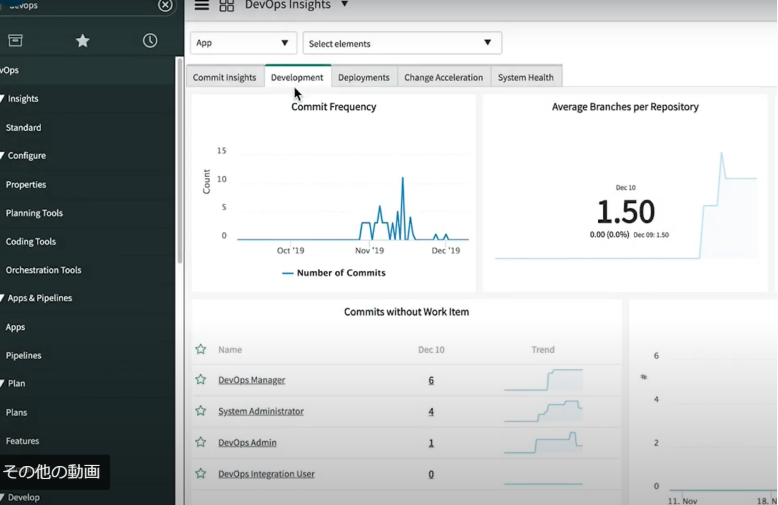Open the Select elements dropdown
Screen dimensions: 778x505
(402, 43)
